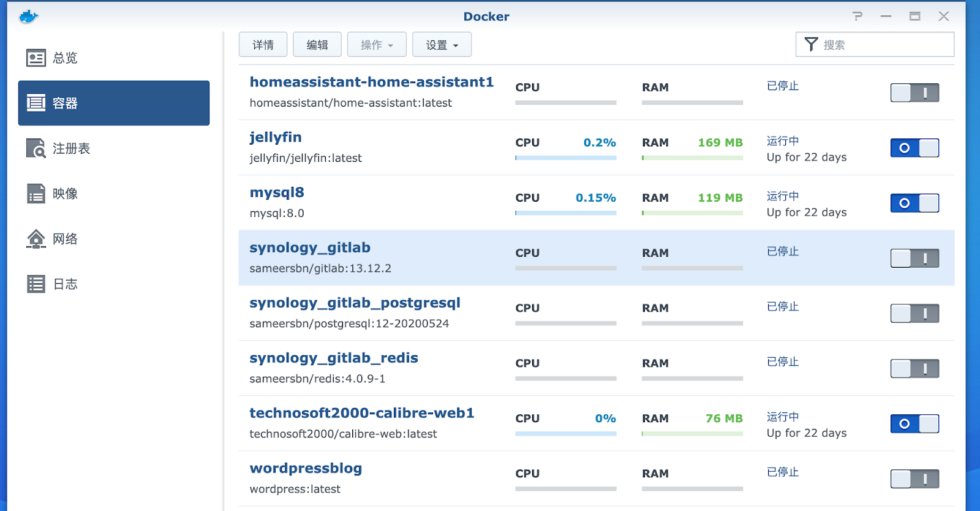Select the synology_gitlab_redis row name
Image resolution: width=980 pixels, height=511 pixels.
[x=334, y=358]
